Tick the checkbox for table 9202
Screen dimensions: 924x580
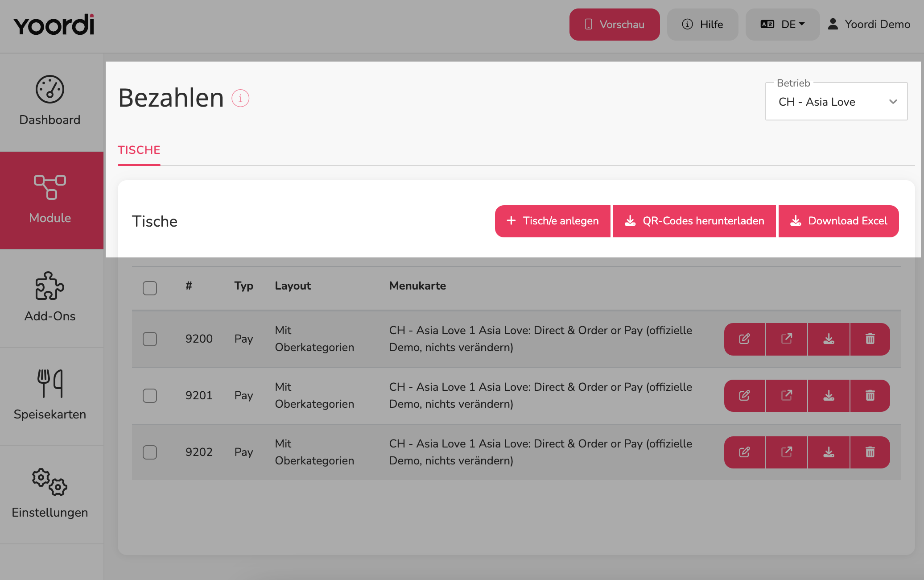pyautogui.click(x=150, y=452)
